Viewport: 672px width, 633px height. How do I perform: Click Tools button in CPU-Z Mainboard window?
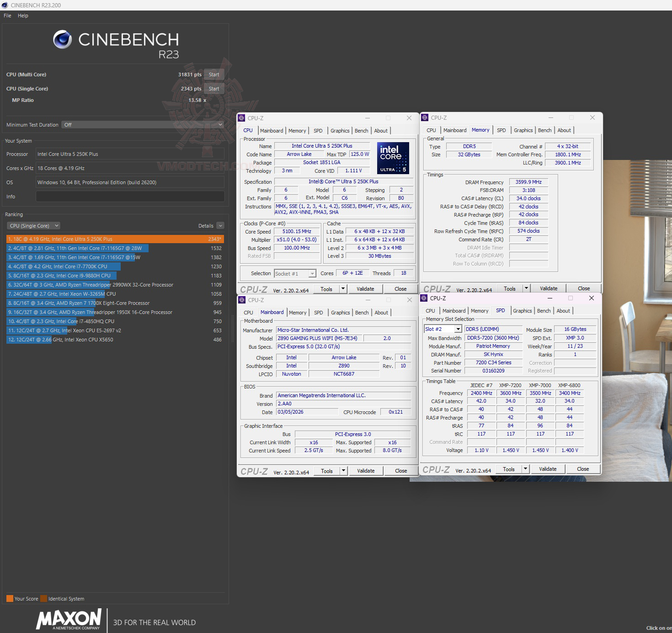327,471
